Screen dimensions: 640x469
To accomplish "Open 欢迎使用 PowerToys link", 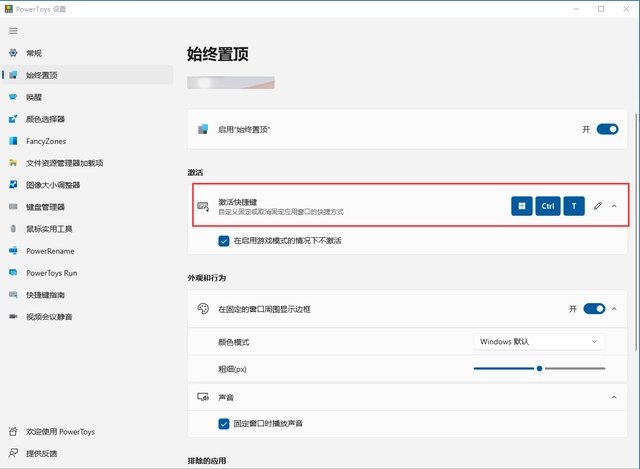I will [62, 433].
